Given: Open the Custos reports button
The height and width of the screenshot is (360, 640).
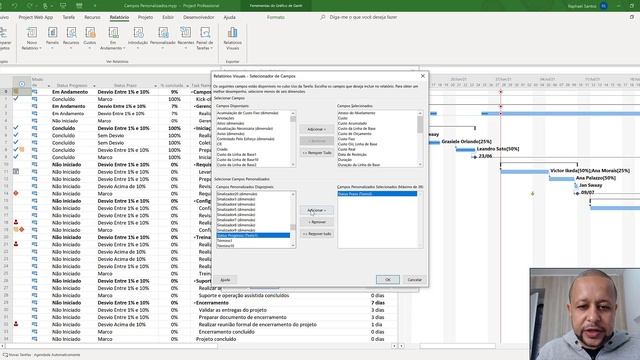Looking at the screenshot, I should pos(90,37).
